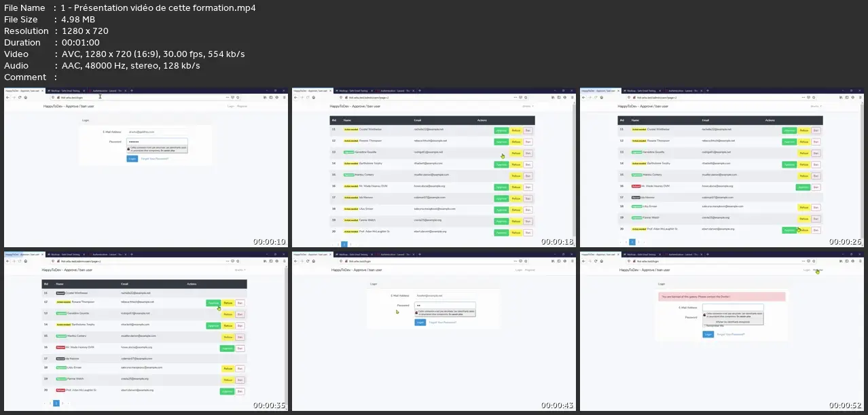Open the drwho user dropdown in the 00:00:26 frame

tap(816, 106)
